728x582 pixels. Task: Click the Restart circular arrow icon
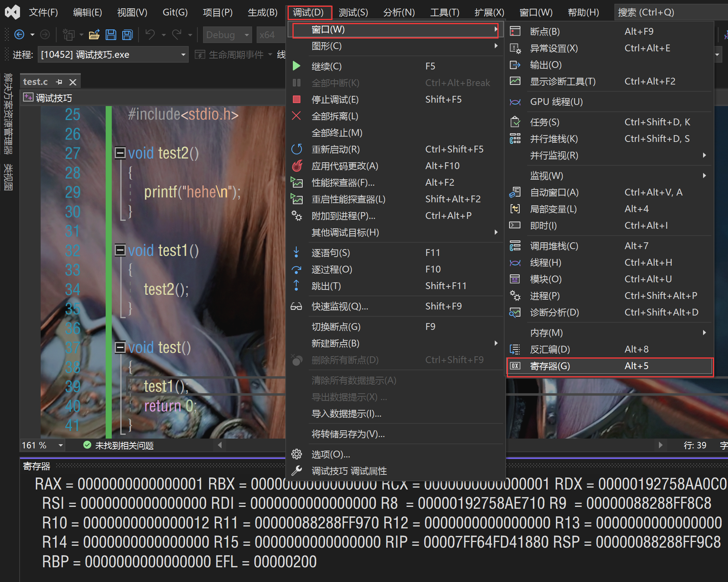[297, 149]
